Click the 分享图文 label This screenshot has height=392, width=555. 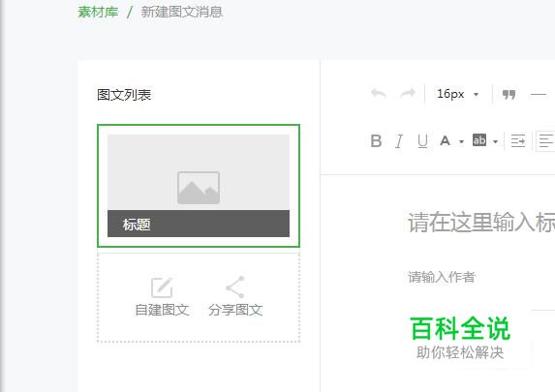click(235, 310)
